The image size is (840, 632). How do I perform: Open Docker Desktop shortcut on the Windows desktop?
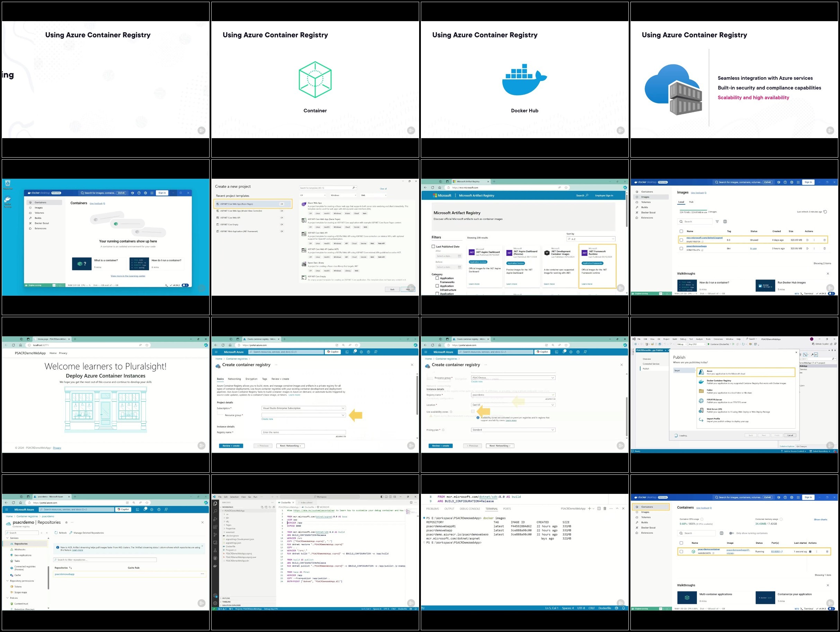8,202
